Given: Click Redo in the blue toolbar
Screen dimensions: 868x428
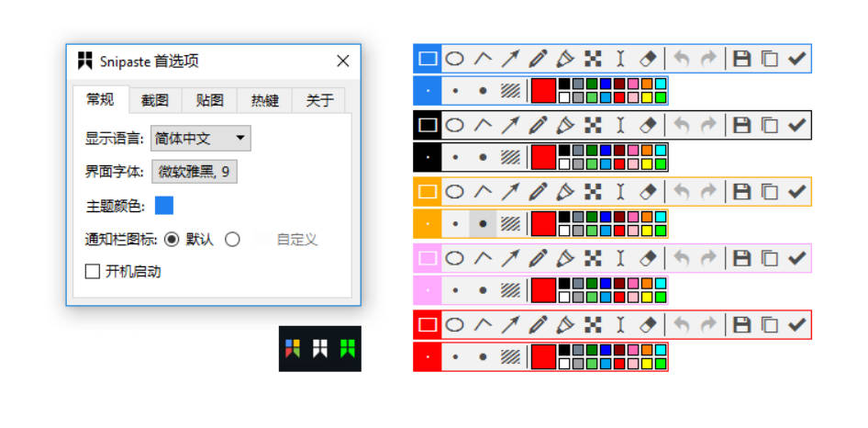Looking at the screenshot, I should tap(708, 58).
